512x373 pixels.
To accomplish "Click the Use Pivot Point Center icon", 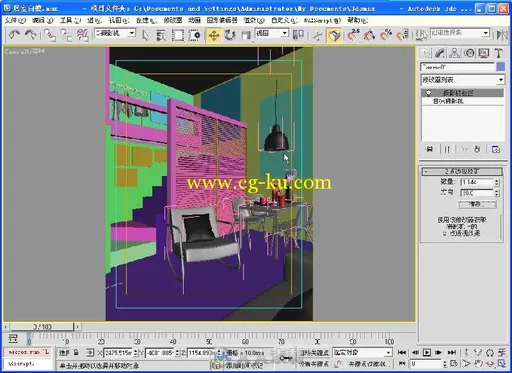I will 298,35.
